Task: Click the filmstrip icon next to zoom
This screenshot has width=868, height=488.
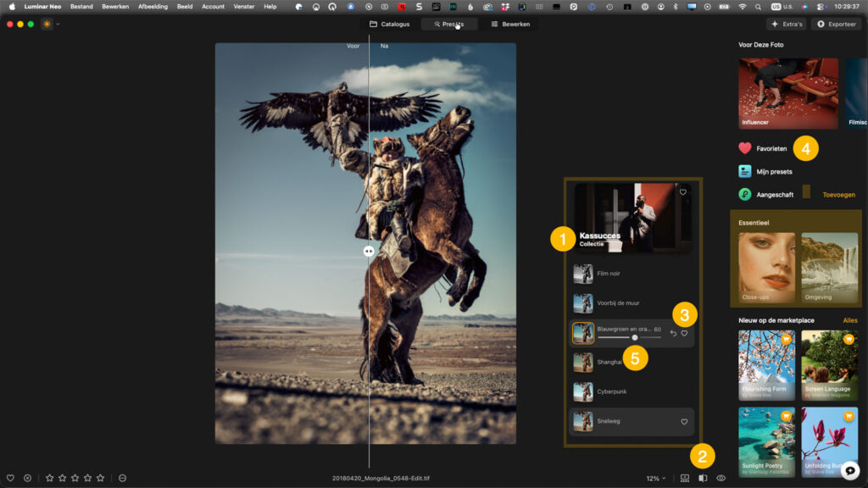Action: click(685, 478)
